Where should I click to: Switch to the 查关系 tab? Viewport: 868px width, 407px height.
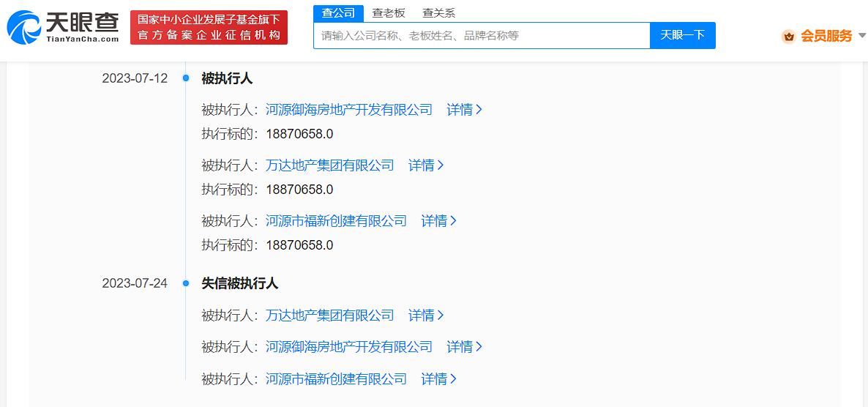coord(439,13)
